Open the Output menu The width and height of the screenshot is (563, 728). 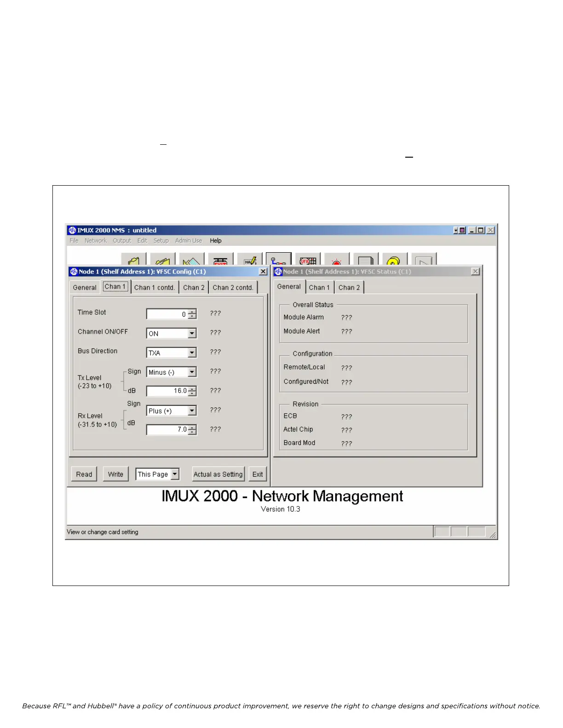pos(122,240)
